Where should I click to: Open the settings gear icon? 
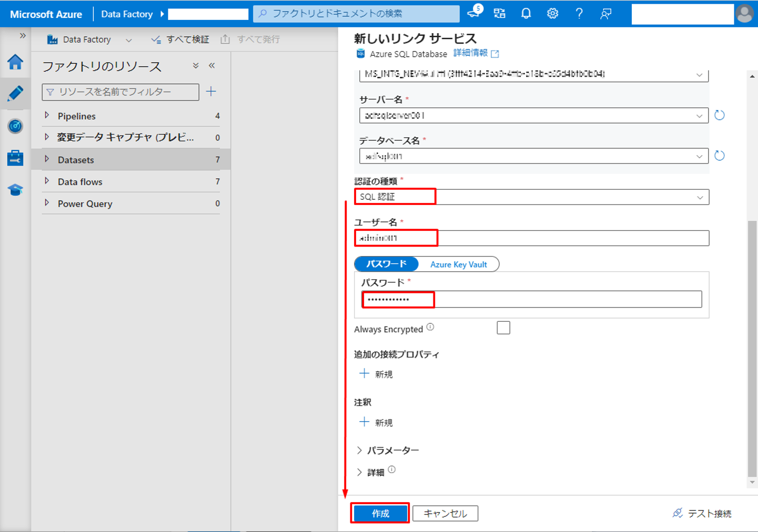click(x=552, y=14)
